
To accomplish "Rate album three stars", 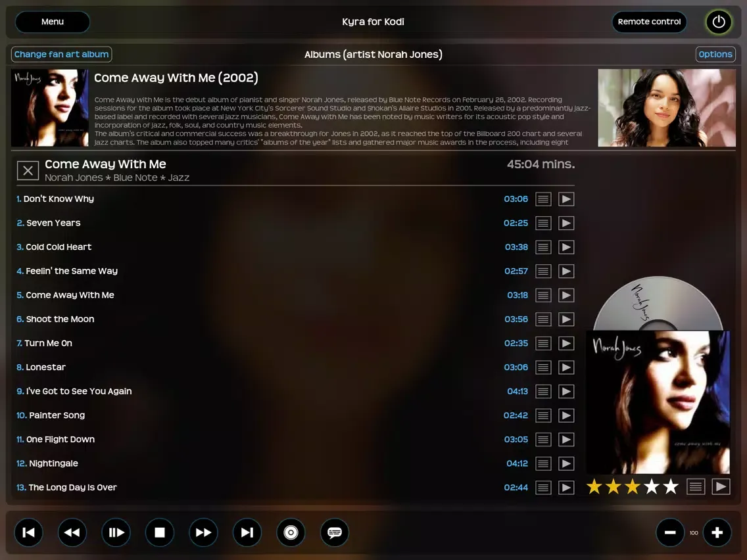I will [x=632, y=486].
